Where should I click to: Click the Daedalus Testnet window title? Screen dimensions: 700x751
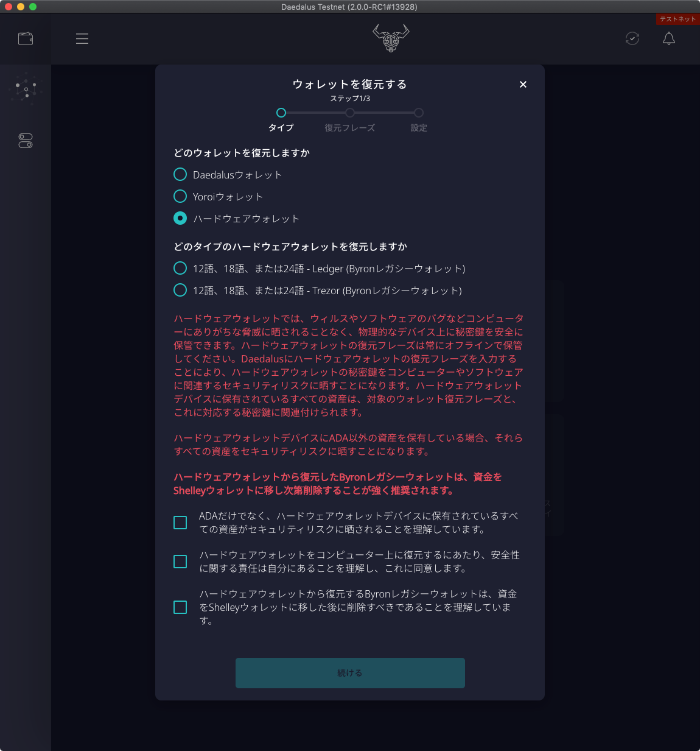[x=349, y=7]
